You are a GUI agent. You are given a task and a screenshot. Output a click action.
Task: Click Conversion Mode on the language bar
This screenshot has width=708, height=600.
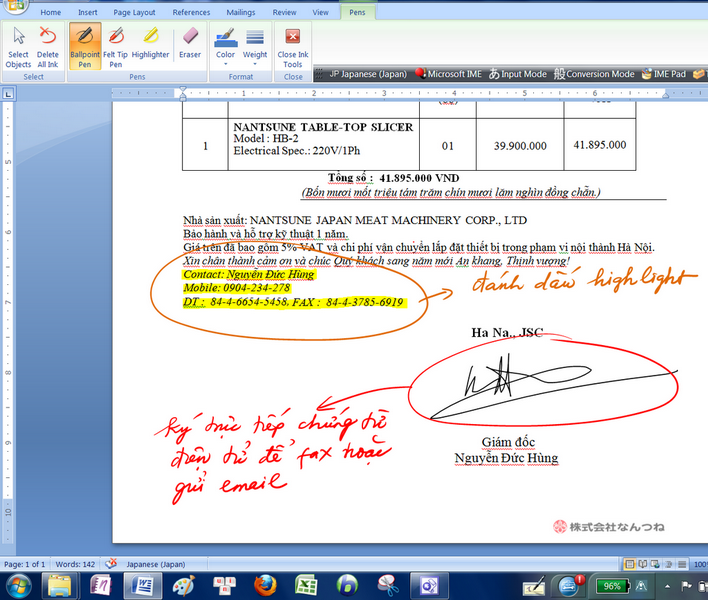tap(594, 74)
